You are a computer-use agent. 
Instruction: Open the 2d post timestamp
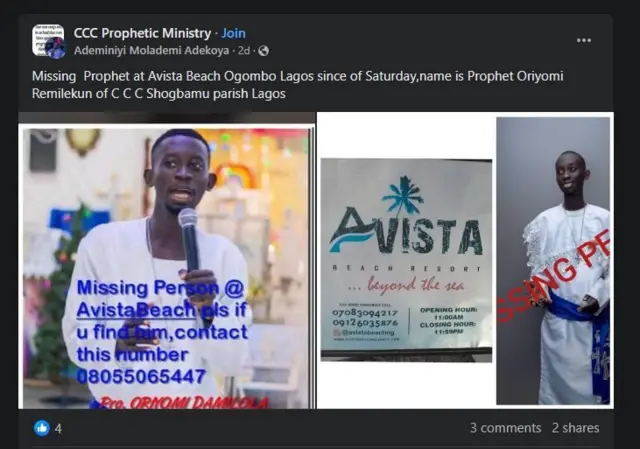click(244, 51)
